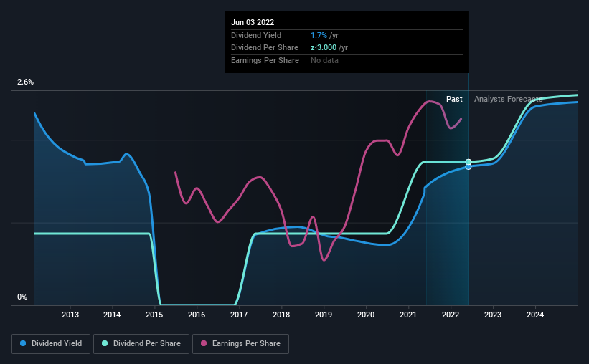Click the teal Dividend Per Share legend dot
Image resolution: width=589 pixels, height=364 pixels.
click(x=105, y=343)
